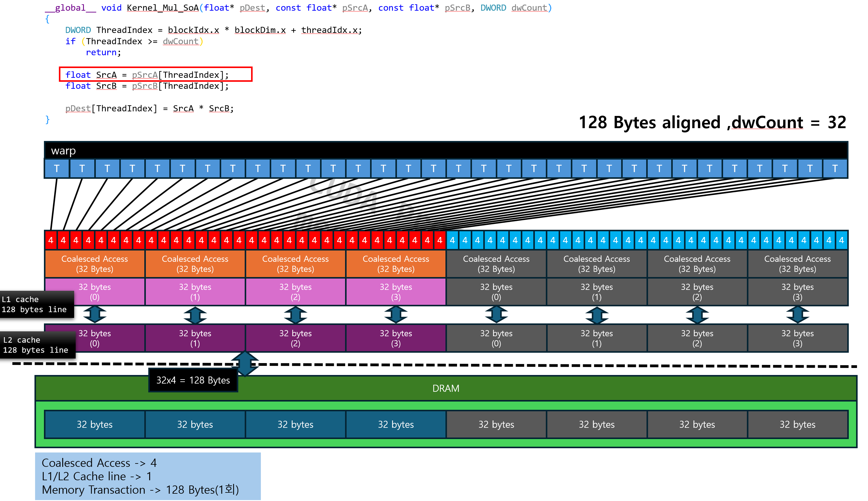Click the "return;" statement

click(103, 52)
